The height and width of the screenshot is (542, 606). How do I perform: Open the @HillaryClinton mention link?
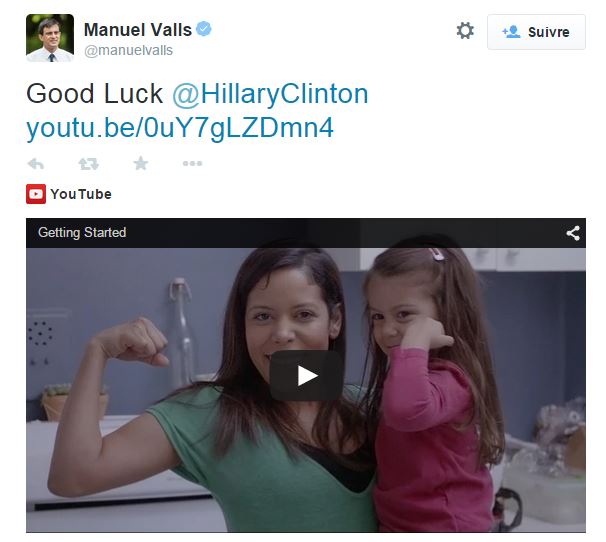point(270,94)
